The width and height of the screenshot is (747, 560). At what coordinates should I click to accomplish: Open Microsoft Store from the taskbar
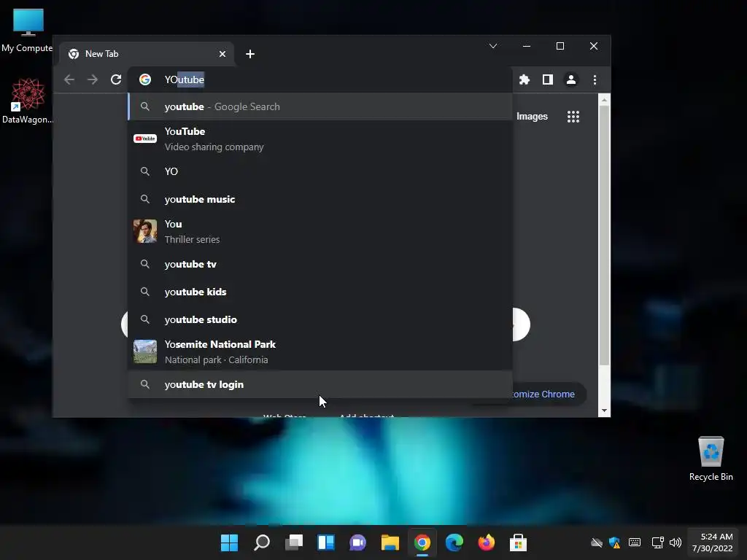(519, 542)
